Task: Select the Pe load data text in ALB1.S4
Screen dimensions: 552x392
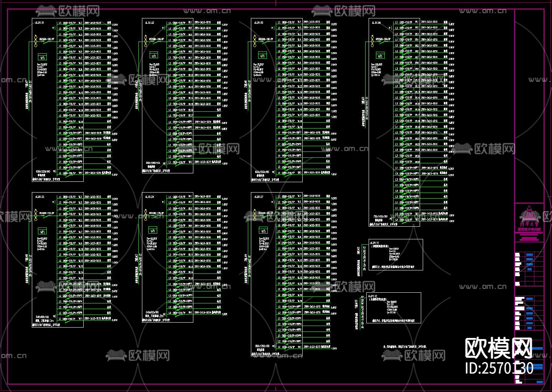Action: [152, 244]
